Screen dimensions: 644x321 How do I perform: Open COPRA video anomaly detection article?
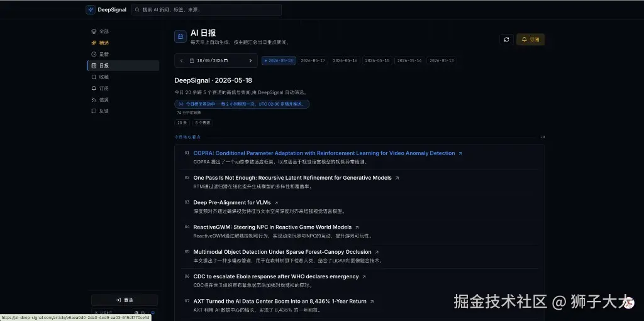[x=324, y=153]
